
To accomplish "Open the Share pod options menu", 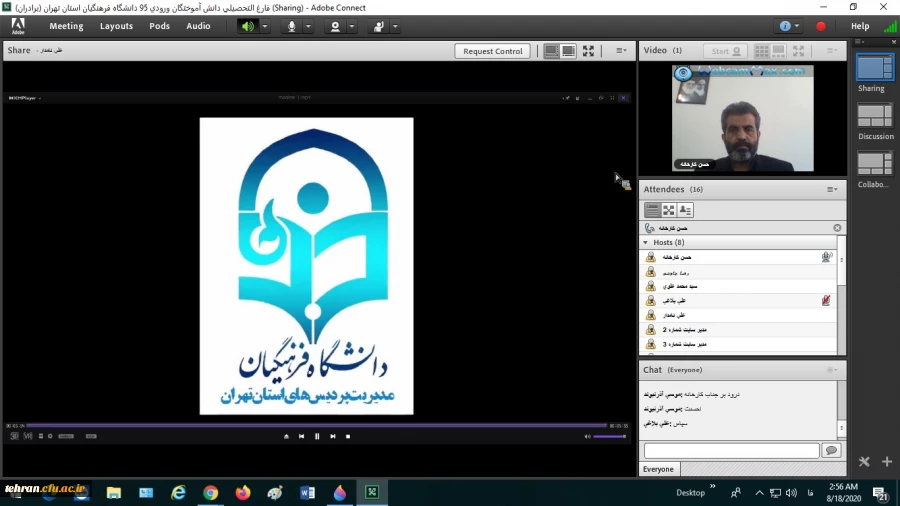I will coord(621,50).
